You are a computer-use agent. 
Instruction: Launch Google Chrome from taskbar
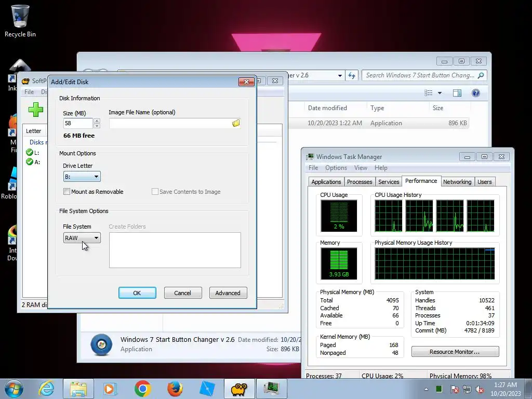pos(142,389)
